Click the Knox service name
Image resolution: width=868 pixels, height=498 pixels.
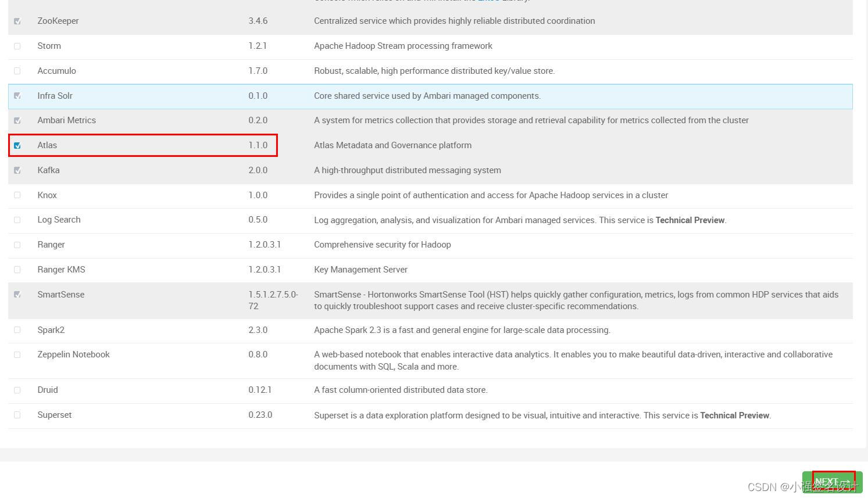[47, 195]
